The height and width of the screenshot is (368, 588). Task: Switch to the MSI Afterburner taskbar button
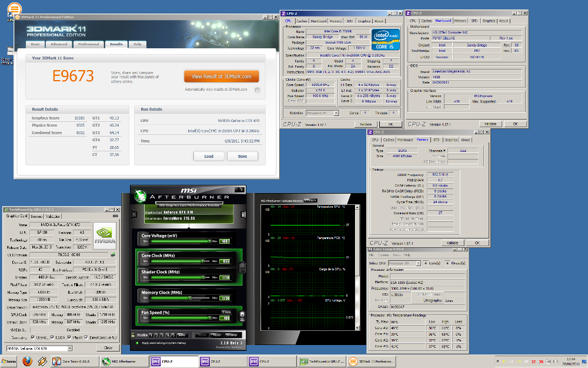point(124,362)
